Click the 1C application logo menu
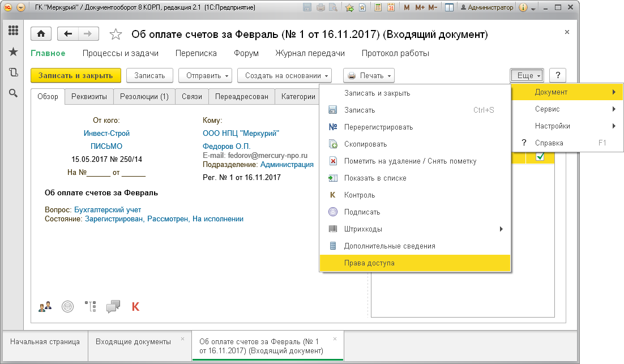The width and height of the screenshot is (624, 364). [x=7, y=7]
